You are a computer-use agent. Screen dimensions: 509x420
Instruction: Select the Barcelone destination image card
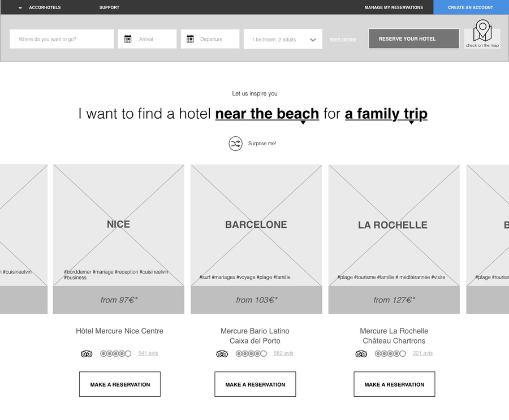(256, 225)
